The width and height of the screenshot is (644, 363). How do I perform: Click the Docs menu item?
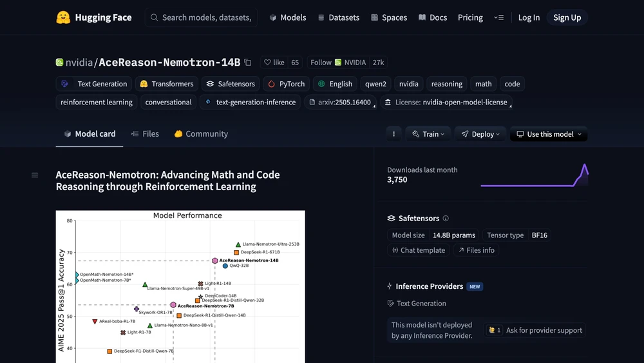click(433, 17)
